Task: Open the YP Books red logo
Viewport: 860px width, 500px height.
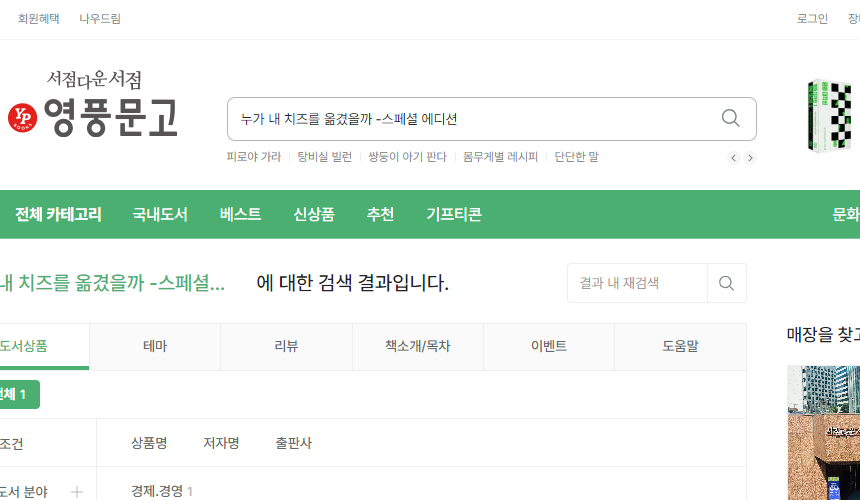Action: point(22,118)
